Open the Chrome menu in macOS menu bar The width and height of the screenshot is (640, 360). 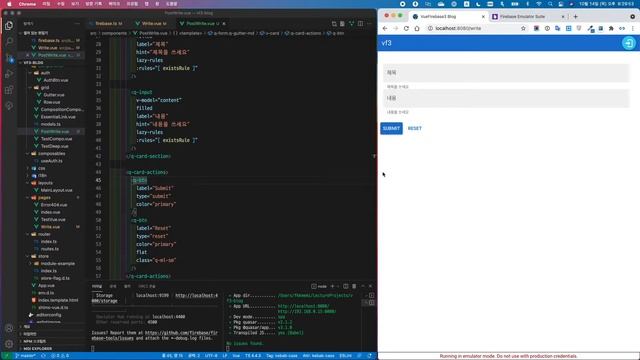tap(27, 4)
